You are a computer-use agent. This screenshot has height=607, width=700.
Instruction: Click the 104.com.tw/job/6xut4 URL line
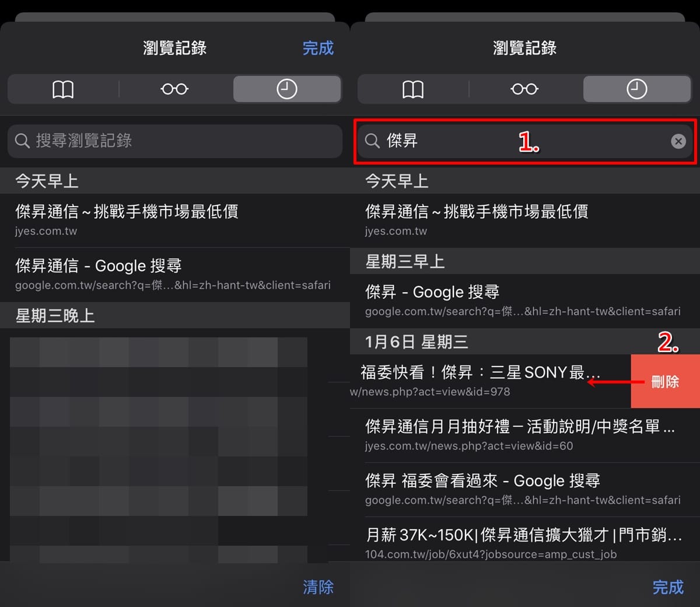tap(491, 554)
